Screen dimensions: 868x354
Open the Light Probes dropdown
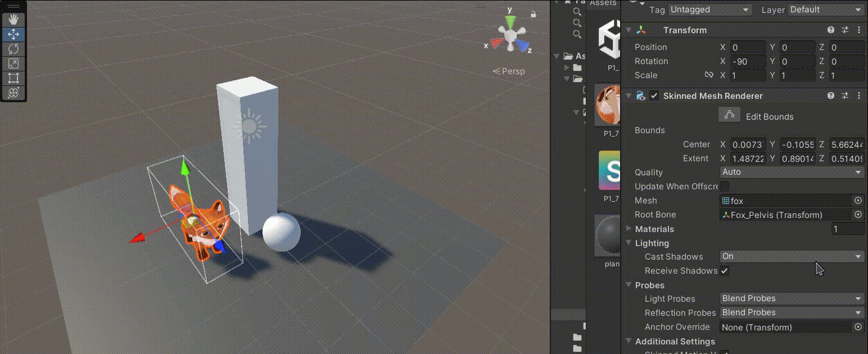[792, 298]
